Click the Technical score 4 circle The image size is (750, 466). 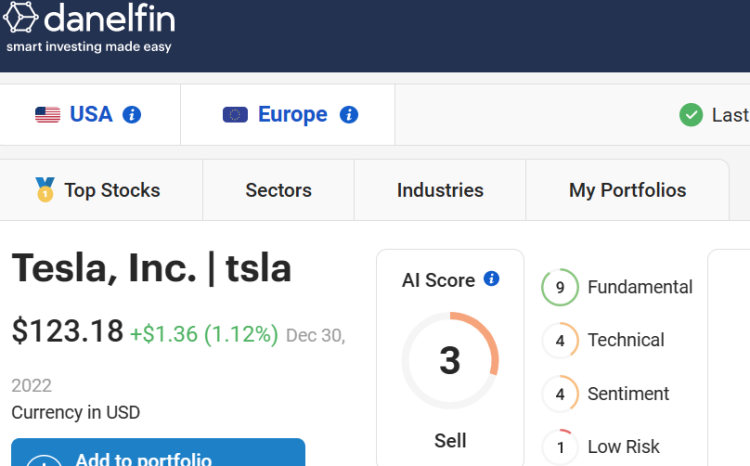(x=560, y=341)
